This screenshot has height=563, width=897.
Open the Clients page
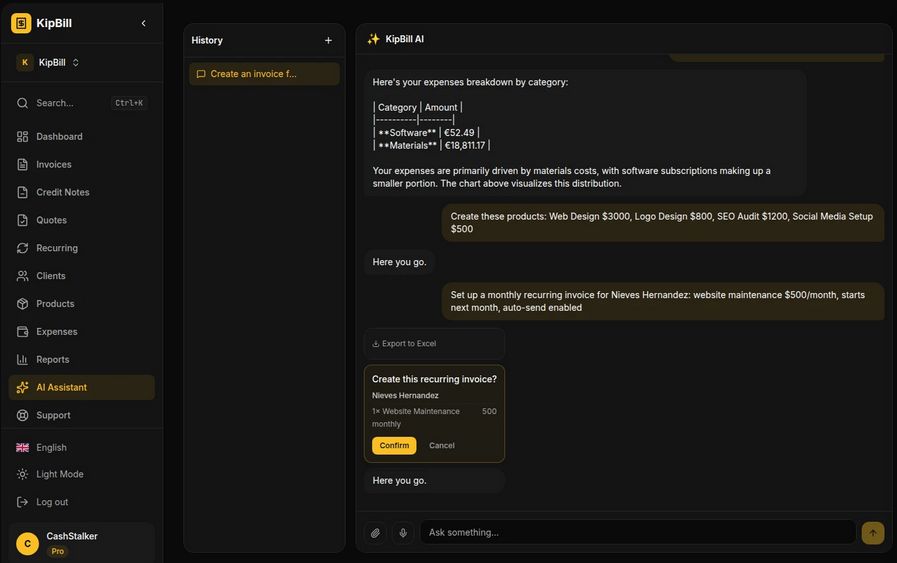[x=82, y=276]
